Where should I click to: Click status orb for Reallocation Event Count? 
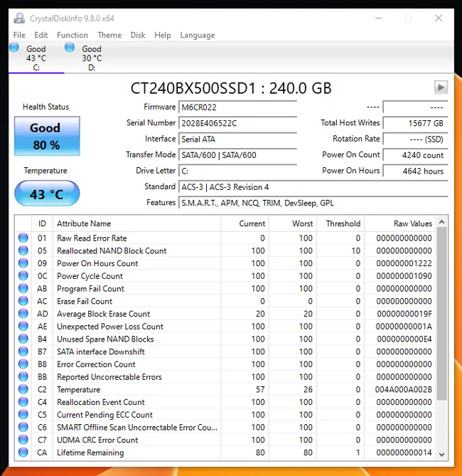pos(23,401)
